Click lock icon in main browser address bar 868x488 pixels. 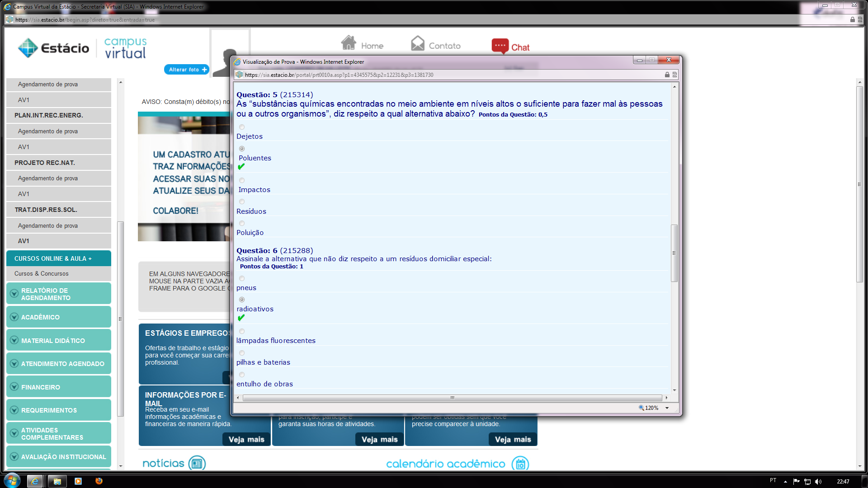(x=852, y=19)
